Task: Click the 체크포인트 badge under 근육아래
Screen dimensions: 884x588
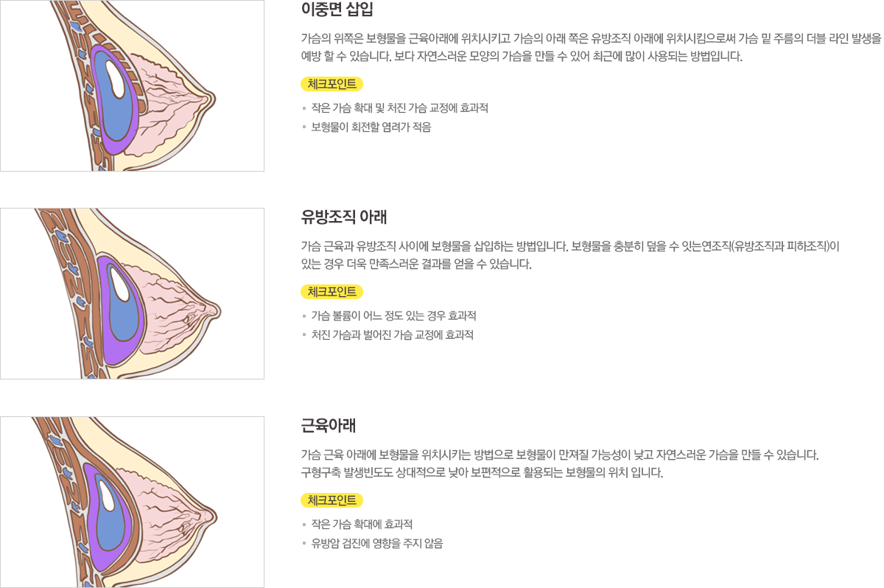Action: (x=331, y=500)
